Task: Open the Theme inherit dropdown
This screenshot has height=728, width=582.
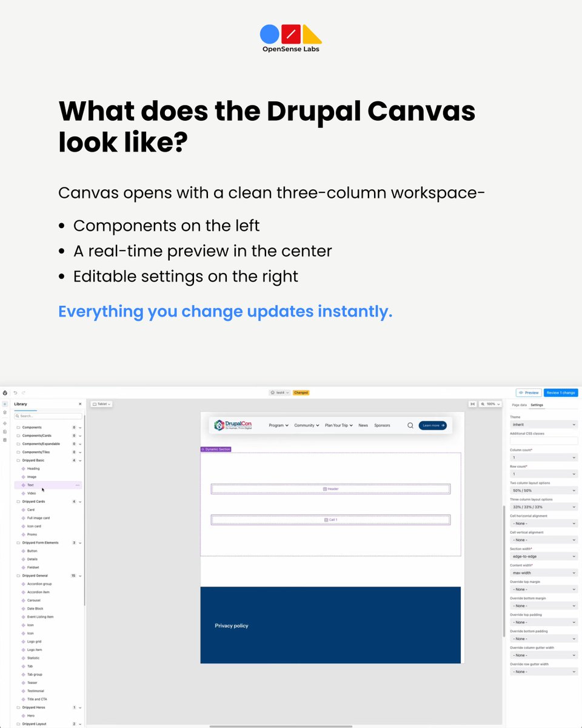Action: (544, 425)
